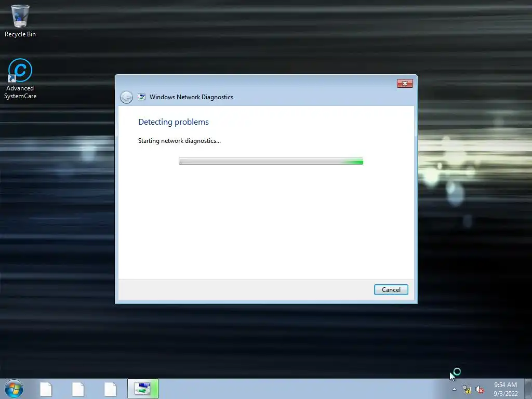Open the third blank taskbar document icon
Viewport: 532px width, 399px height.
110,389
